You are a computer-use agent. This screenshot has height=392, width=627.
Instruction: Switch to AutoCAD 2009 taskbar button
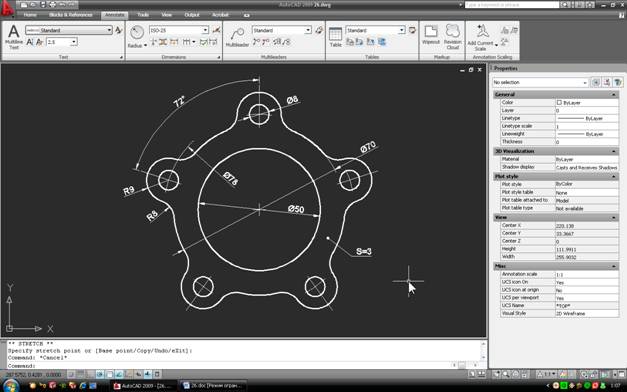[x=144, y=386]
